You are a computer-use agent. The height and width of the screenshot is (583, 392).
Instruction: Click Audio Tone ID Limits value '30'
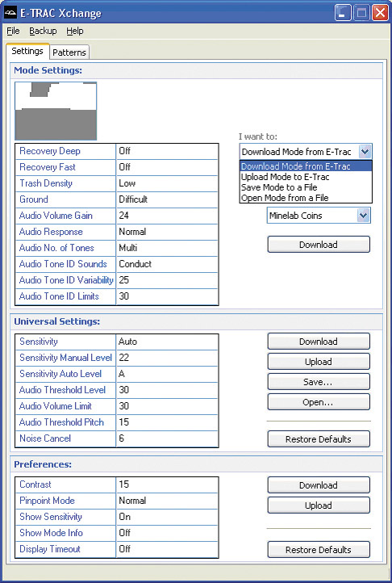coord(167,296)
